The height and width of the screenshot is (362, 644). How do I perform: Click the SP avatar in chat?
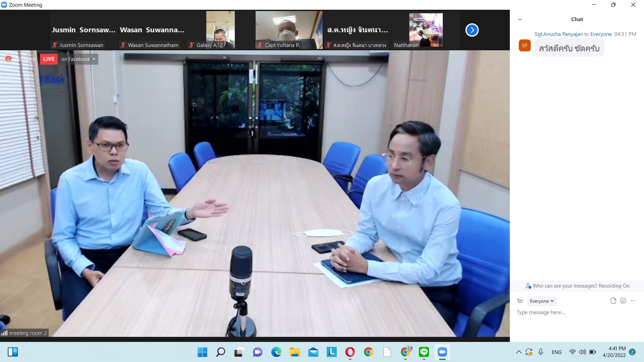pos(524,46)
